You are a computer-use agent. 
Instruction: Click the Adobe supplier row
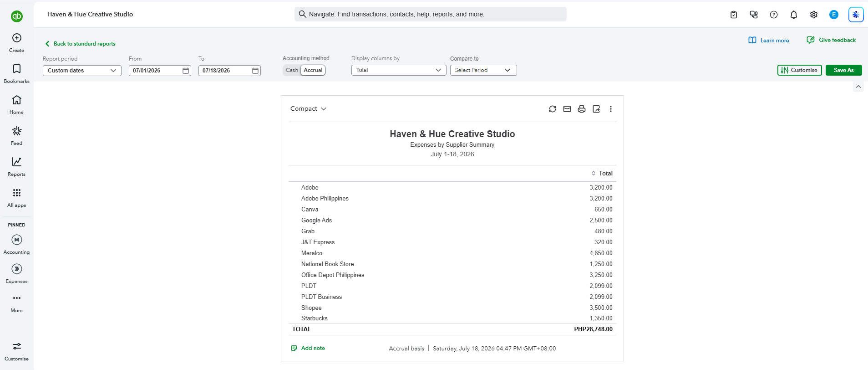click(452, 188)
